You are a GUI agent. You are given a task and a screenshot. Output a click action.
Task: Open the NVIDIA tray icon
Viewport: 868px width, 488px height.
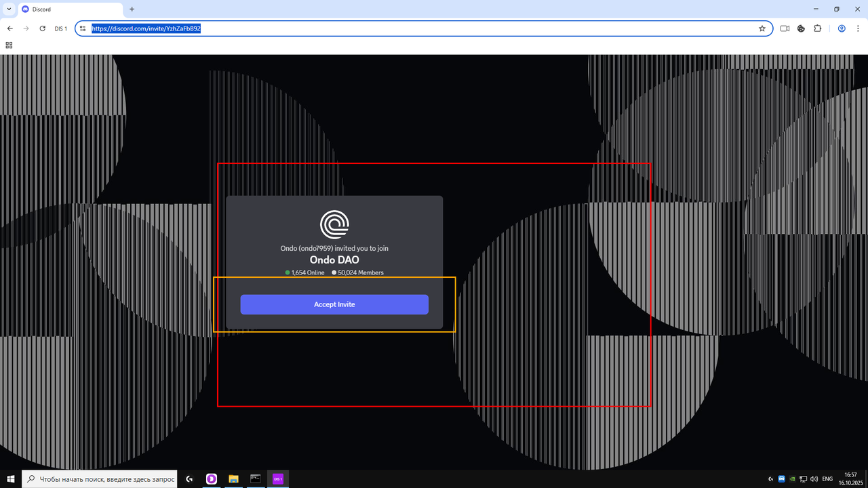[x=792, y=479]
